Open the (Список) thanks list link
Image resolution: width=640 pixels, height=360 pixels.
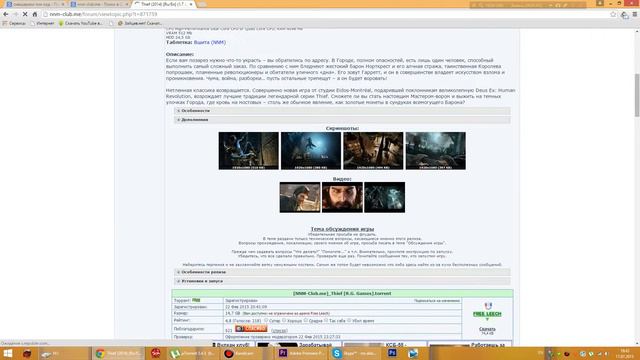tap(279, 331)
